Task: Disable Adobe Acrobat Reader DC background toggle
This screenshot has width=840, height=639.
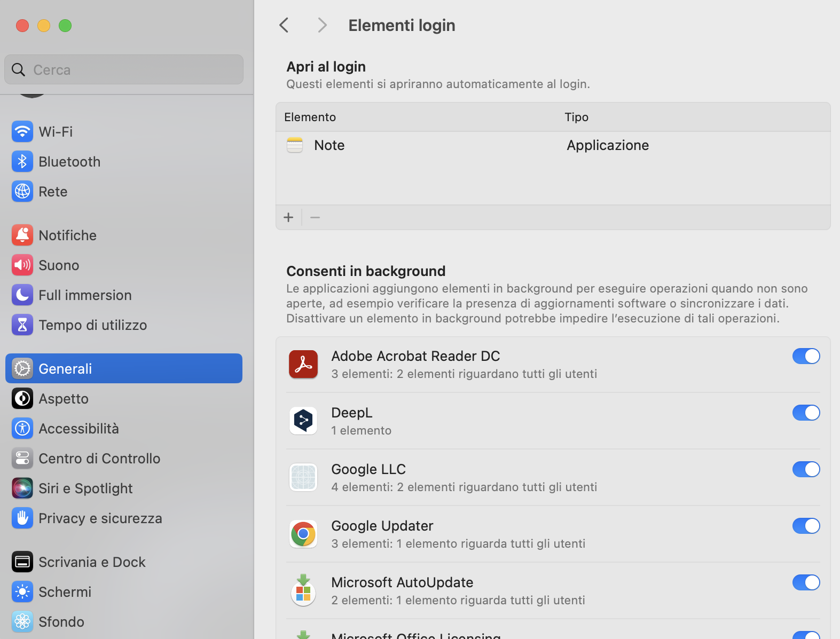Action: tap(806, 356)
